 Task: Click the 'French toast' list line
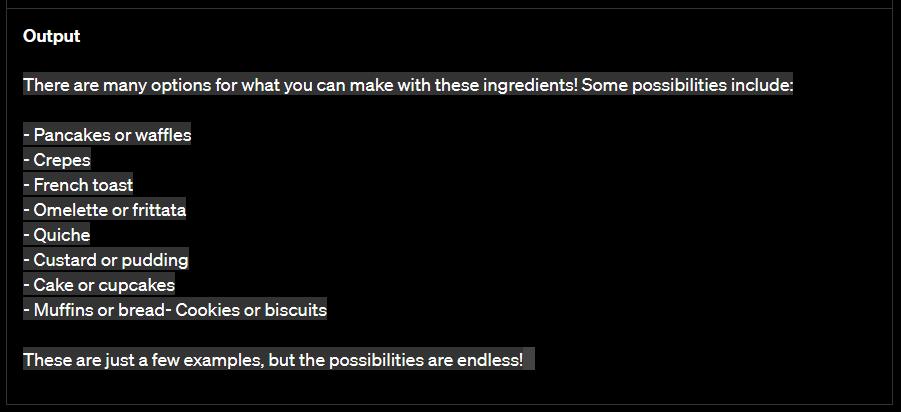click(78, 185)
